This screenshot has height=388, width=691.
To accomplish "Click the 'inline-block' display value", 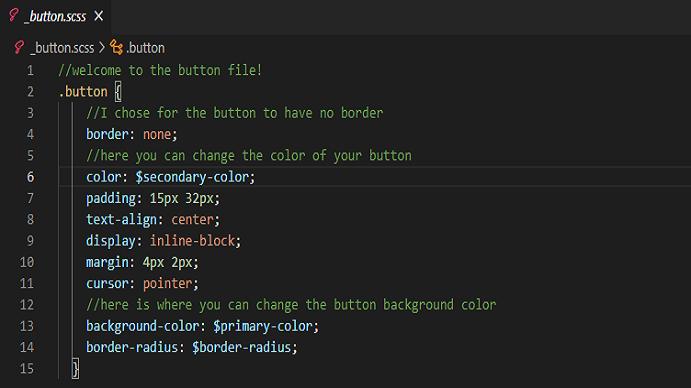I will [x=193, y=241].
